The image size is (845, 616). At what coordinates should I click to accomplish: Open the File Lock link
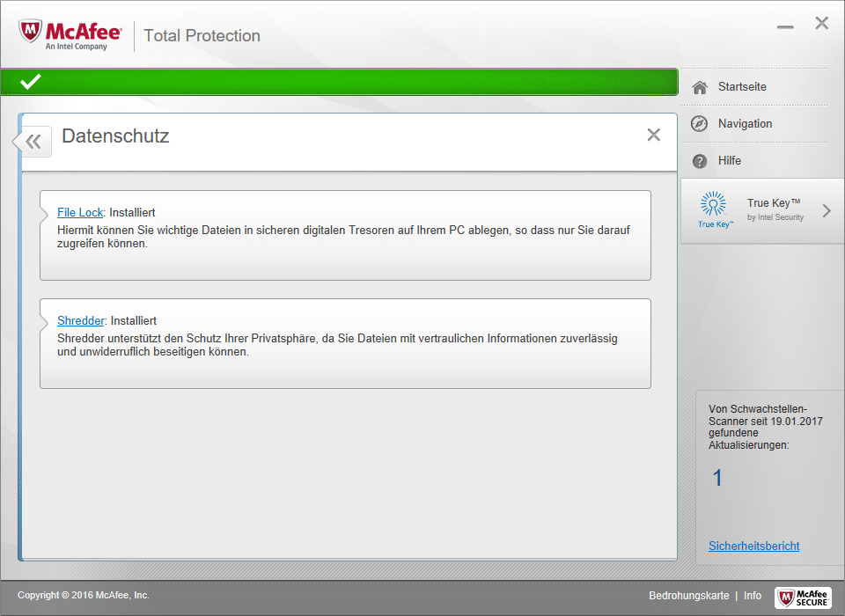[80, 213]
